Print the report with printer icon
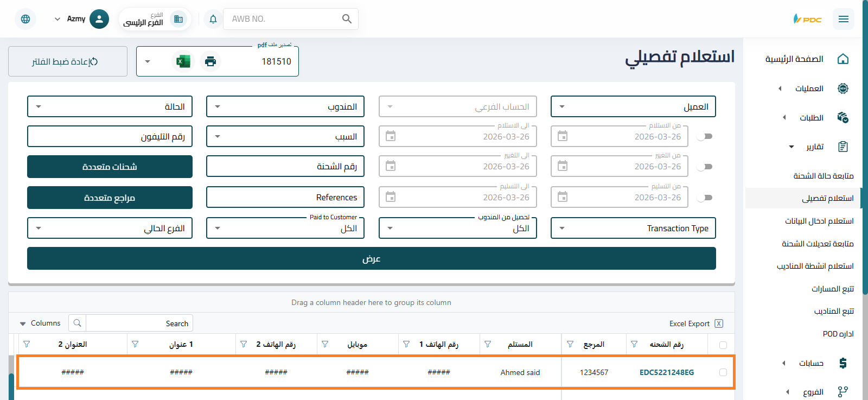The image size is (868, 400). [x=210, y=61]
